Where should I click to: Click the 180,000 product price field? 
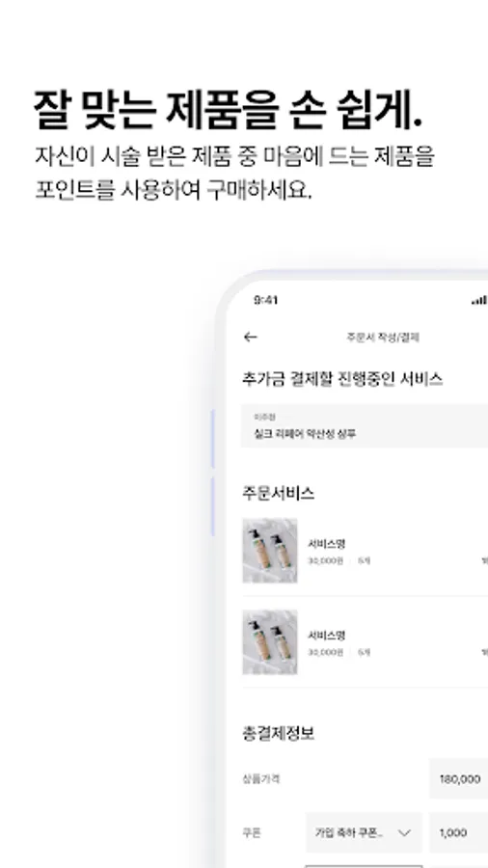459,779
